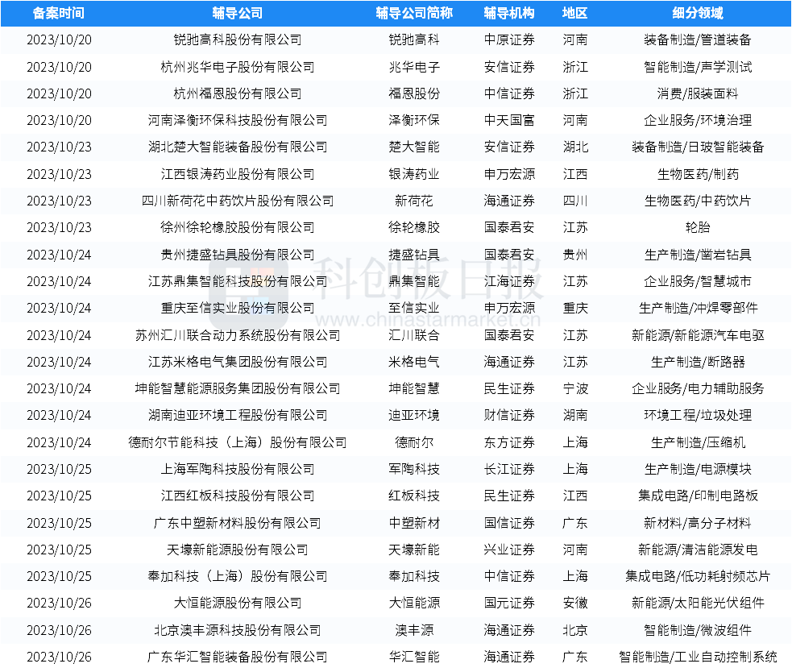Select cell 北京澳丰源科技股份有限公司
The width and height of the screenshot is (792, 672).
tap(238, 631)
